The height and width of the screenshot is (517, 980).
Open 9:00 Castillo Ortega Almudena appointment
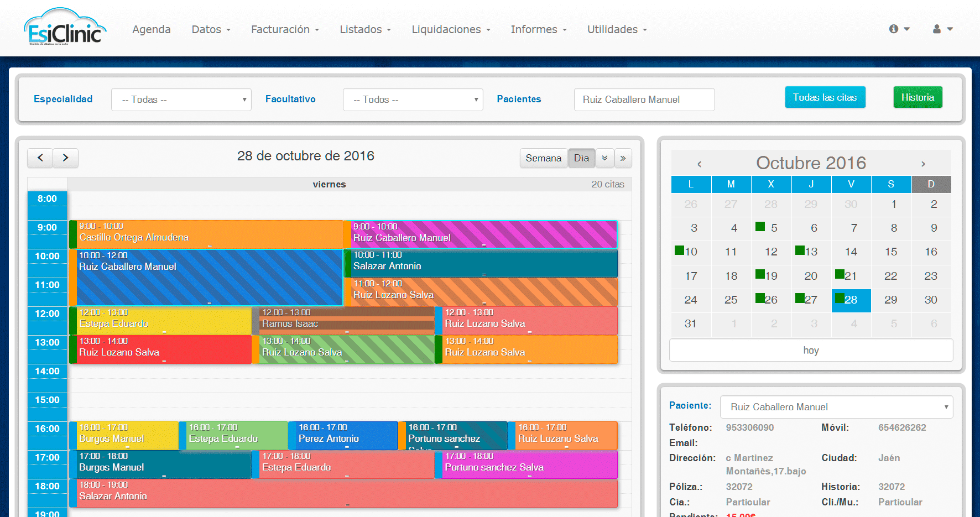tap(206, 234)
